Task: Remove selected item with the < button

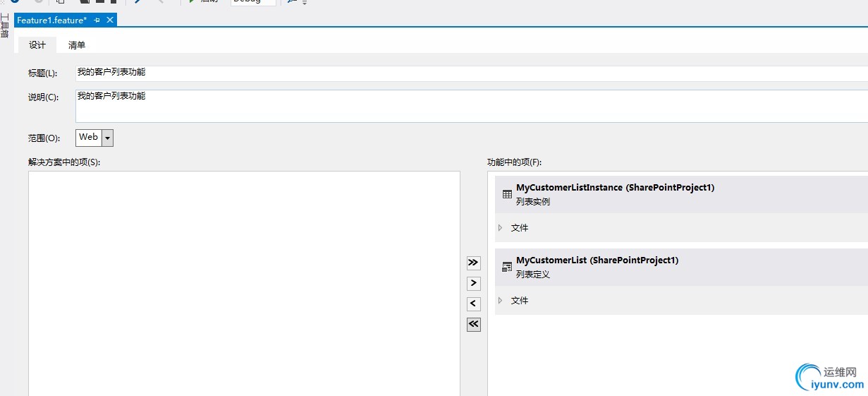Action: [473, 304]
